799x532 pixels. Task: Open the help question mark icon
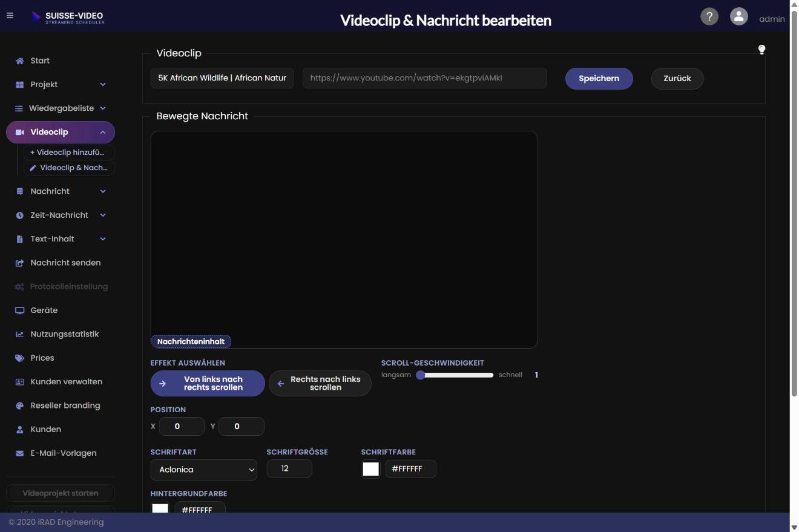[709, 16]
